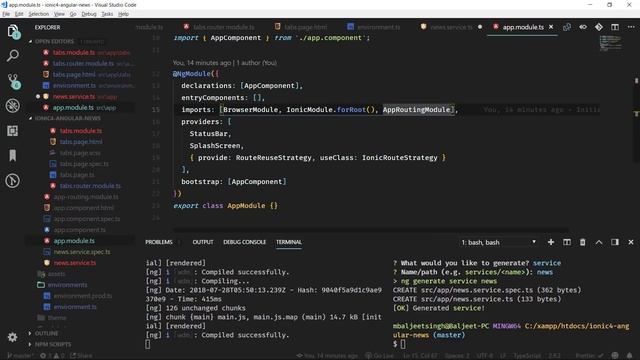640x360 pixels.
Task: Close the app.module.ts editor tab
Action: [x=551, y=27]
